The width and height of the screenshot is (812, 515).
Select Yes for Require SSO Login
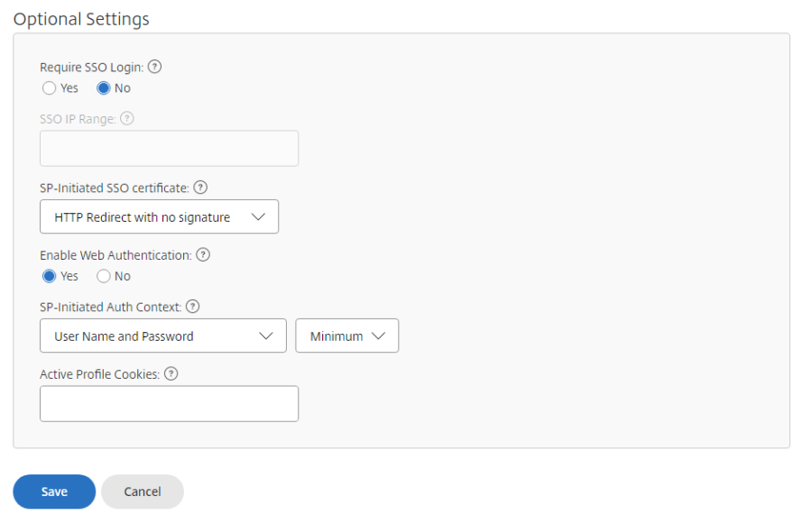tap(50, 88)
